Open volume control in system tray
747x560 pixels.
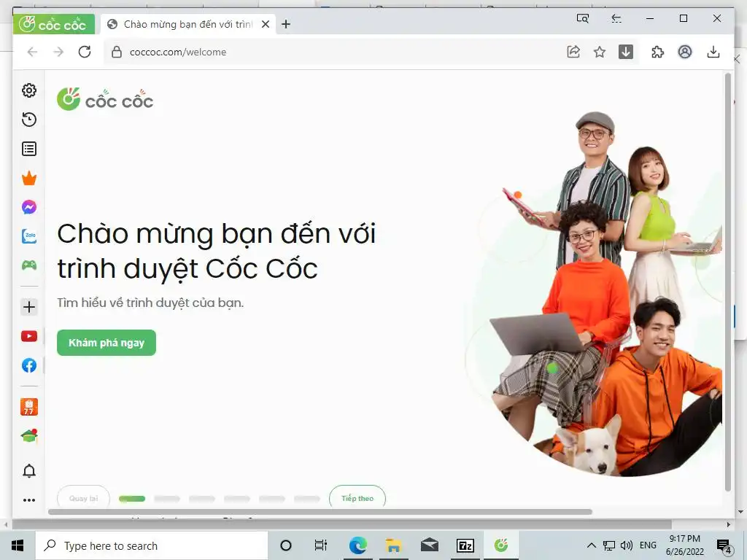coord(627,545)
